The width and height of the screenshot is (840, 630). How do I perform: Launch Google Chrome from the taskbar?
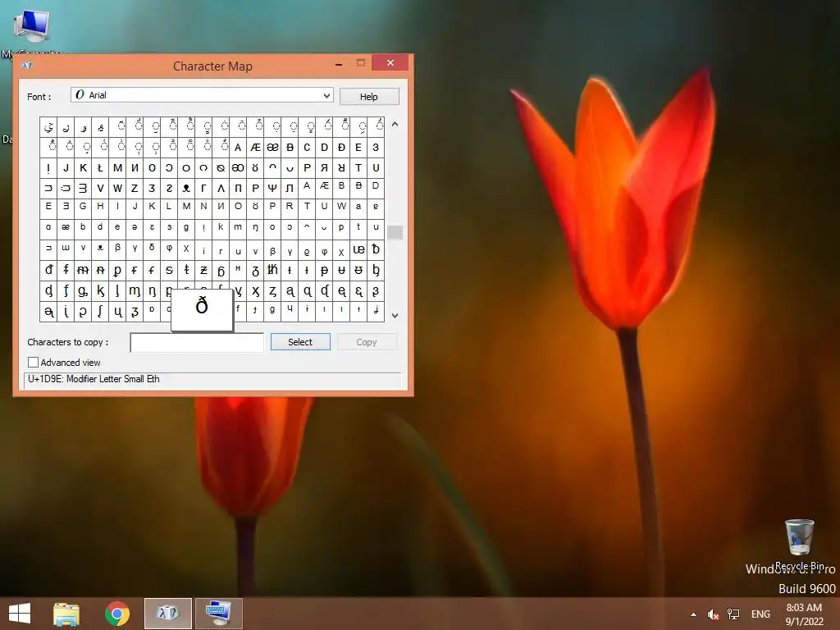tap(116, 614)
